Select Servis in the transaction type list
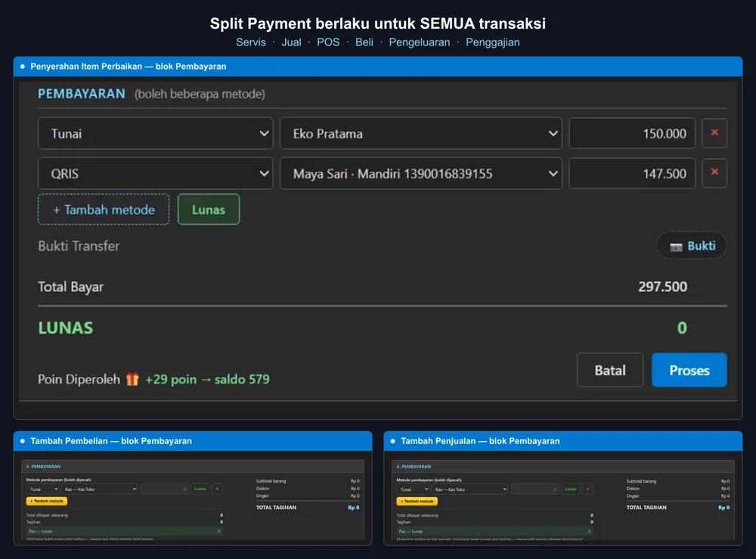The width and height of the screenshot is (756, 559). click(251, 42)
